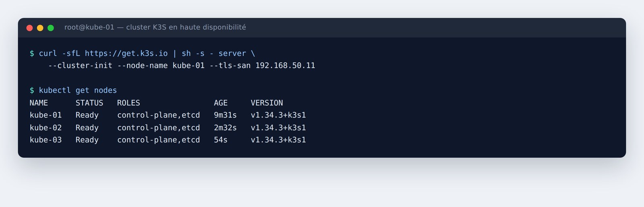Click version v1.34.3+k3s1 for kube-01
Viewport: 644px width, 207px height.
coord(279,115)
